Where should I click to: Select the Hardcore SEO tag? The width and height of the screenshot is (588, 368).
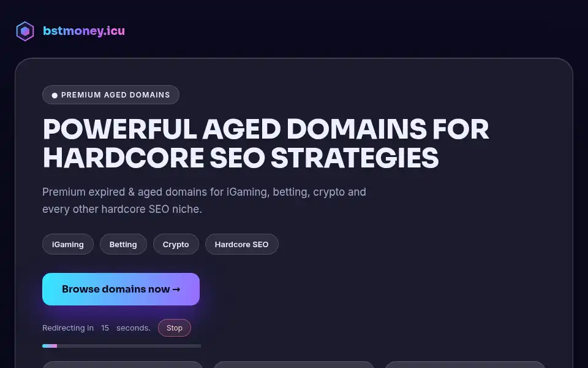click(x=241, y=244)
